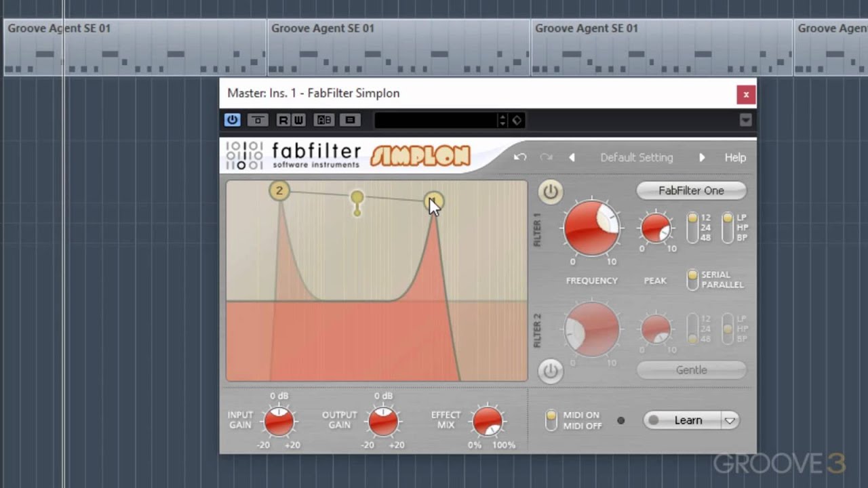Click the 0 dB value above Input Gain
The height and width of the screenshot is (488, 868).
(x=279, y=396)
